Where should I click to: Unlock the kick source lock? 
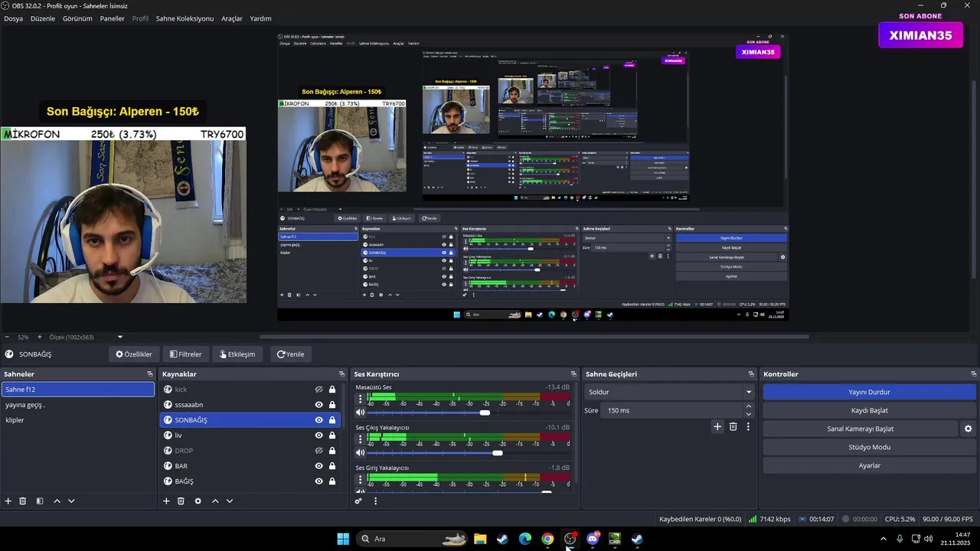coord(332,390)
